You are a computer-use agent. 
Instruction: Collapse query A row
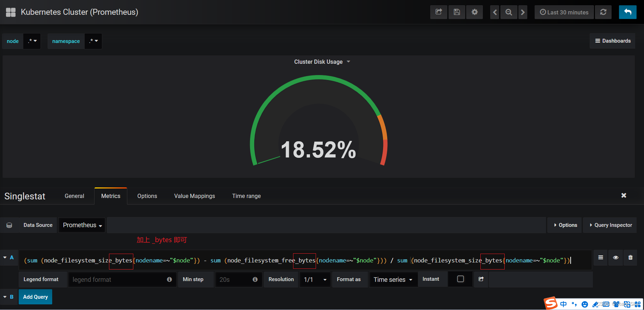click(5, 258)
